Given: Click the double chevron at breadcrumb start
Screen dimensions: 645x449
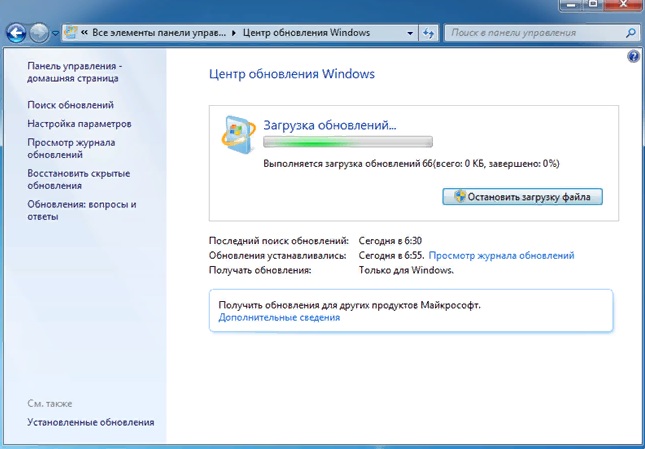Looking at the screenshot, I should click(84, 33).
